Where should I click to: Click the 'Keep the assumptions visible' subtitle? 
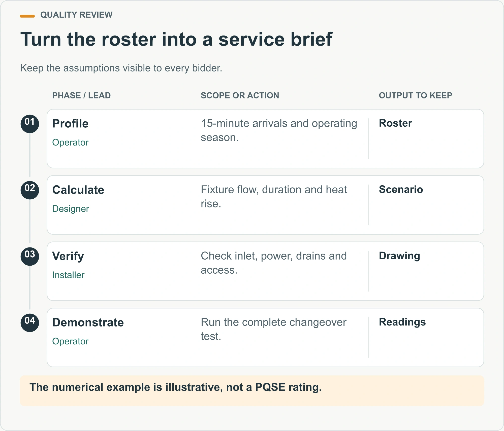[121, 68]
